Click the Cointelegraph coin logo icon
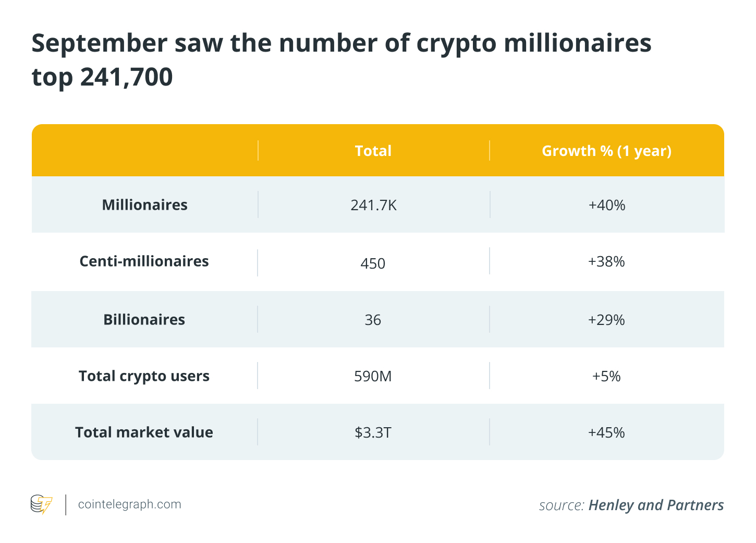The width and height of the screenshot is (756, 543). [x=41, y=504]
